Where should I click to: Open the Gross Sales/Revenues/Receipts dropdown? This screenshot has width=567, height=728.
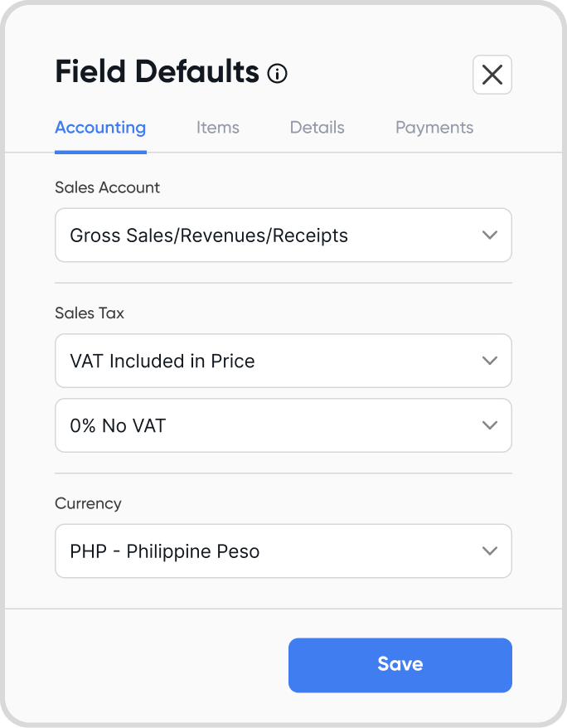(x=283, y=235)
